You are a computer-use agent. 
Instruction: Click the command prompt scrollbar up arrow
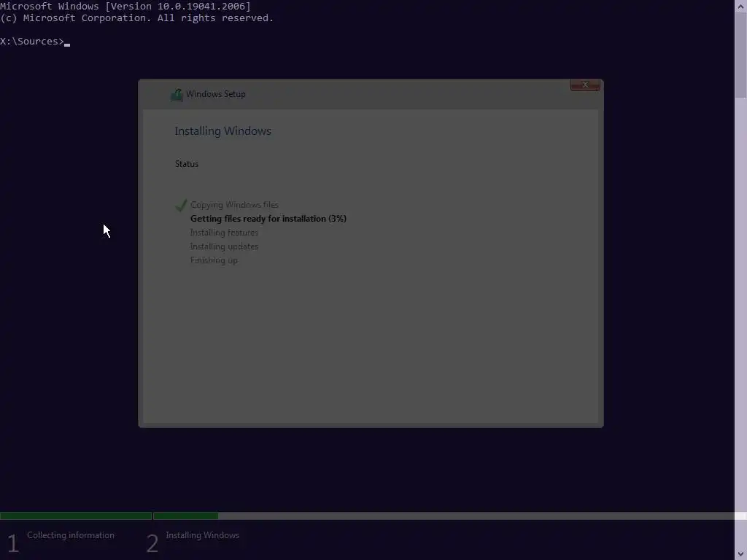coord(741,5)
